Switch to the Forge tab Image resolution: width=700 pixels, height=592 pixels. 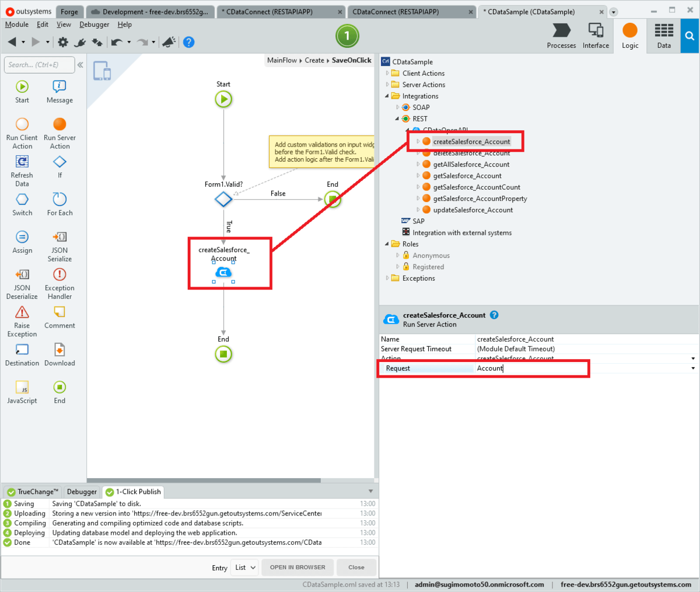69,12
